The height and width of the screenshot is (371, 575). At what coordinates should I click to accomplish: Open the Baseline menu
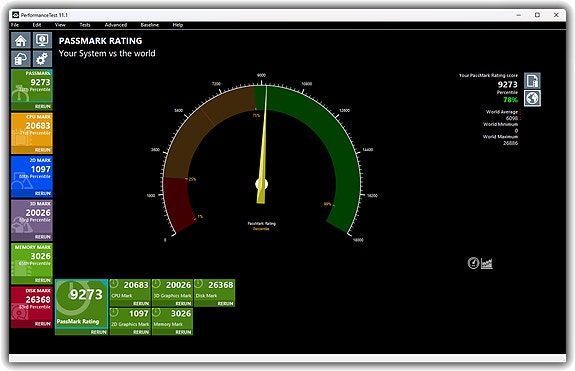(x=150, y=25)
